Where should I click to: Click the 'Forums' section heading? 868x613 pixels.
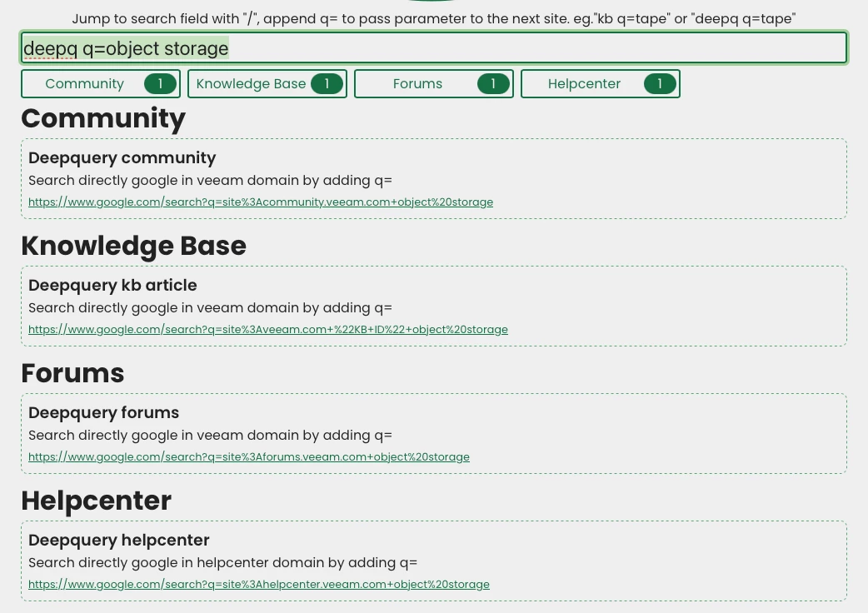point(72,373)
